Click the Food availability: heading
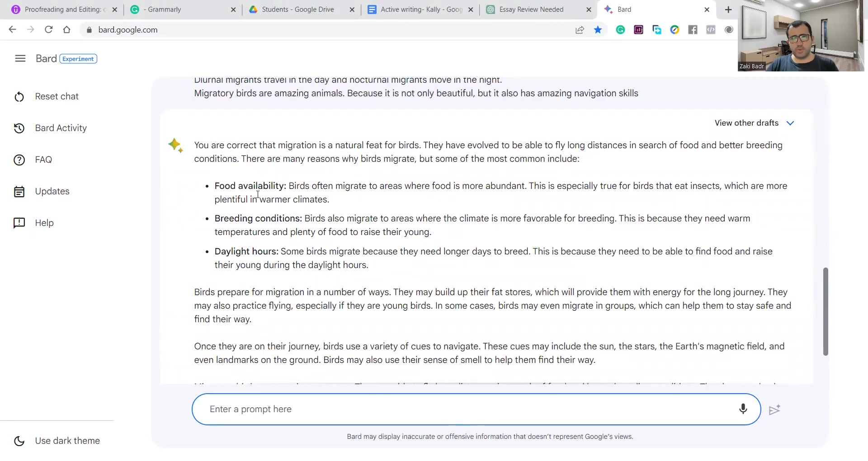This screenshot has height=461, width=868. pos(250,186)
